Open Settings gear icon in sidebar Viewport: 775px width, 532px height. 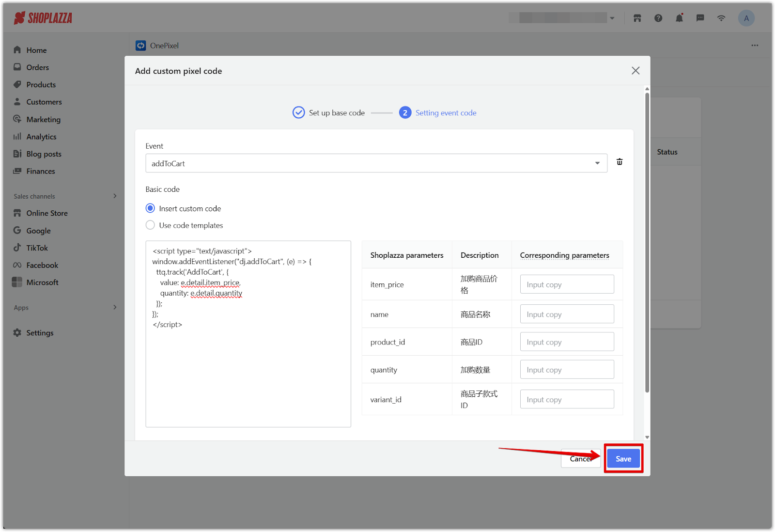(17, 333)
